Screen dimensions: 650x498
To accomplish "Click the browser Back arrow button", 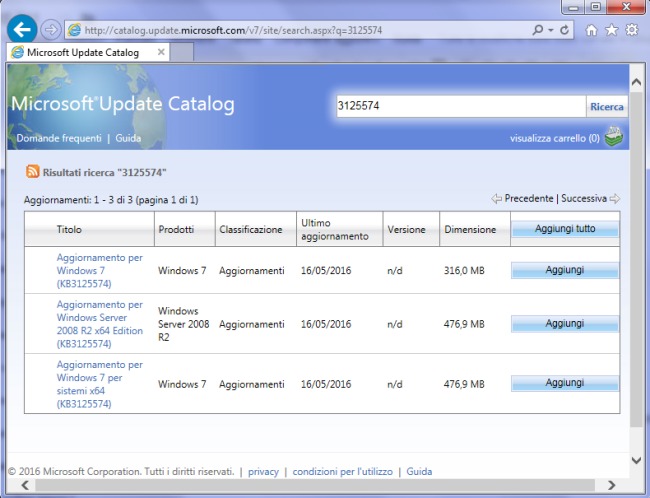I will [x=22, y=29].
